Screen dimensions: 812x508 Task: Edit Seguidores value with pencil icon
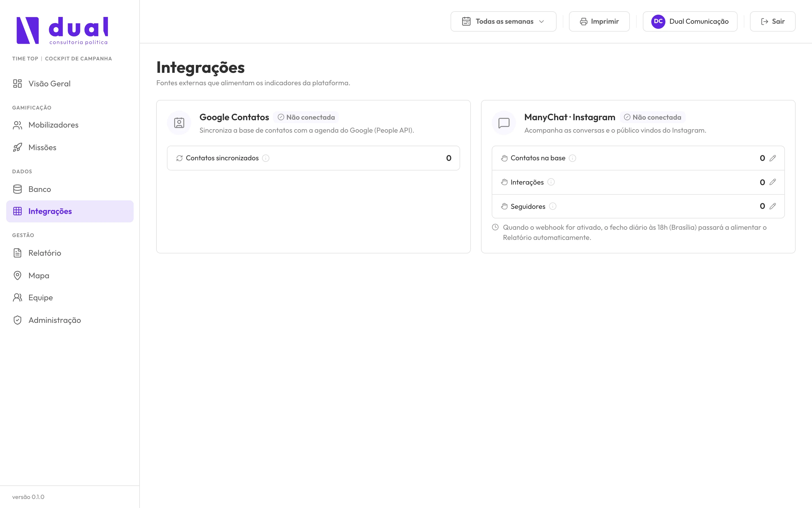(x=773, y=206)
